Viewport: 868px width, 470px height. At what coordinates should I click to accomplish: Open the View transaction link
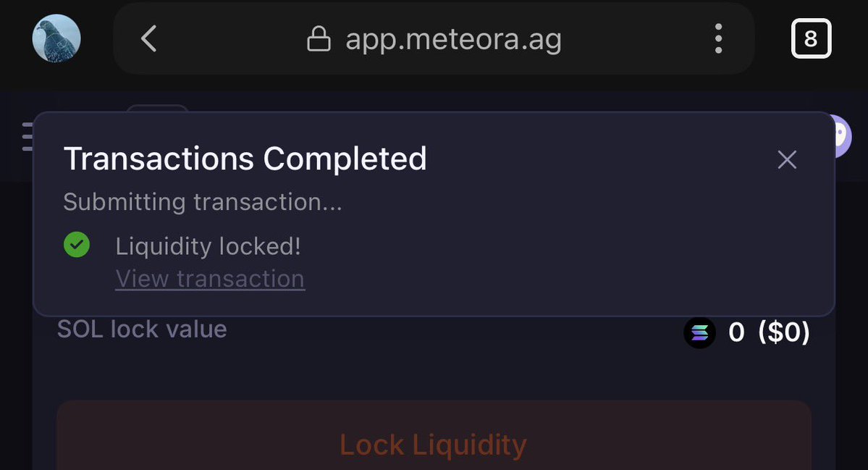(210, 279)
